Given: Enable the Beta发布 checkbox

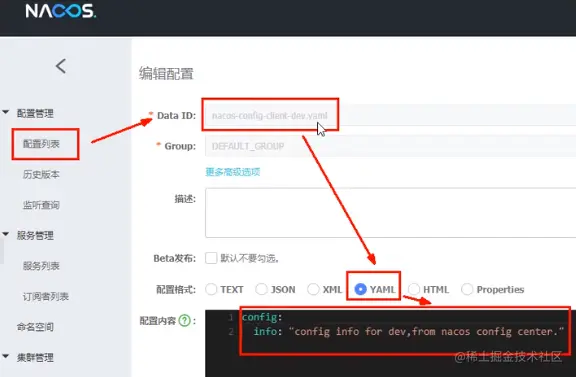Looking at the screenshot, I should pyautogui.click(x=211, y=258).
